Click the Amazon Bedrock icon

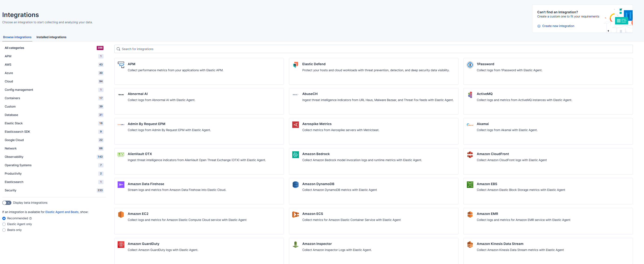coord(295,155)
